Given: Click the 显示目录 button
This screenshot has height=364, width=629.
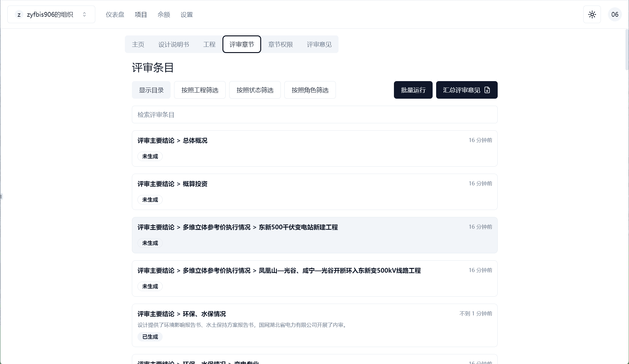Looking at the screenshot, I should pyautogui.click(x=151, y=90).
